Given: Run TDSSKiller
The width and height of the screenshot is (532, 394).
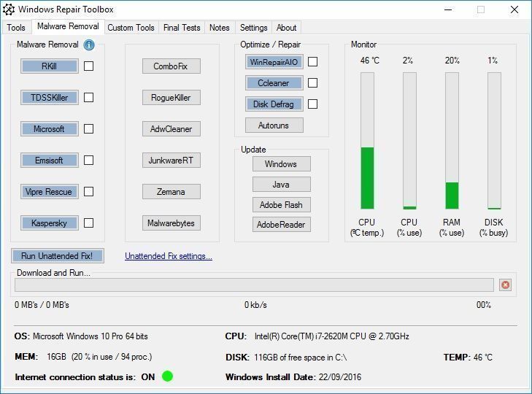Looking at the screenshot, I should tap(49, 97).
